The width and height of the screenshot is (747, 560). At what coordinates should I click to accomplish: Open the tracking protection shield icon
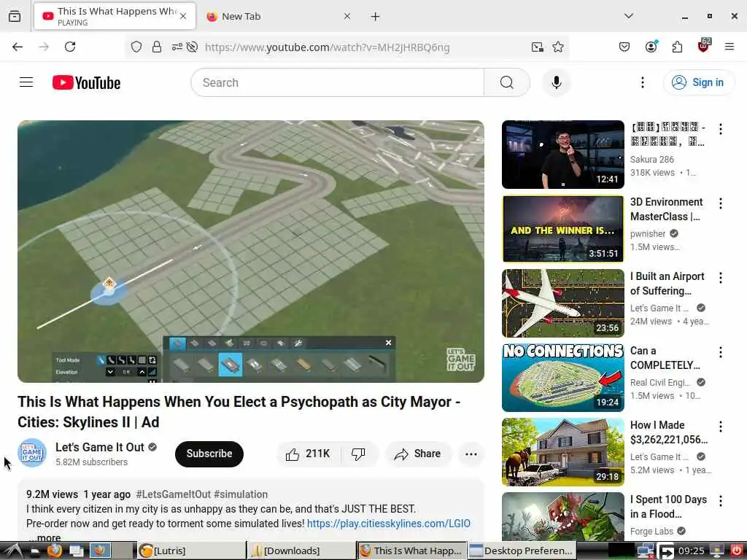[x=136, y=47]
